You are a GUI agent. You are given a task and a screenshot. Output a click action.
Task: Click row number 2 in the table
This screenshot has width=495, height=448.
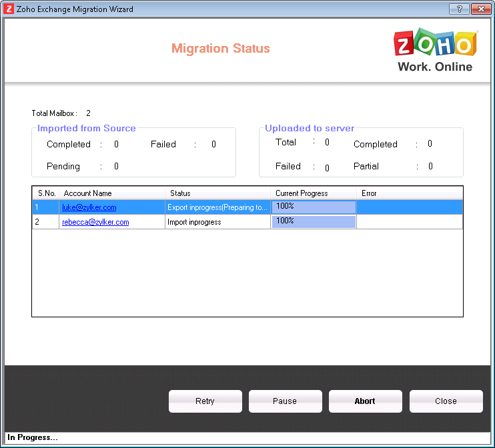coord(37,222)
